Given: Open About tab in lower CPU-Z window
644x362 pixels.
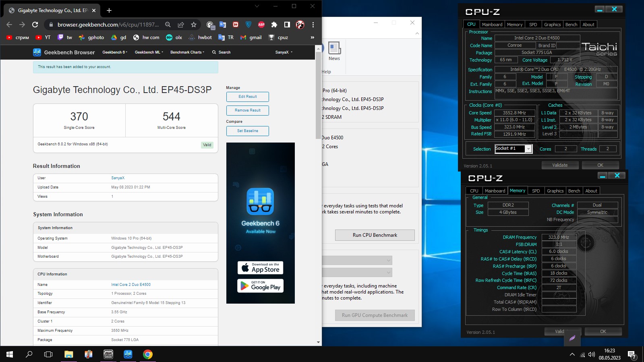Looking at the screenshot, I should (x=591, y=191).
